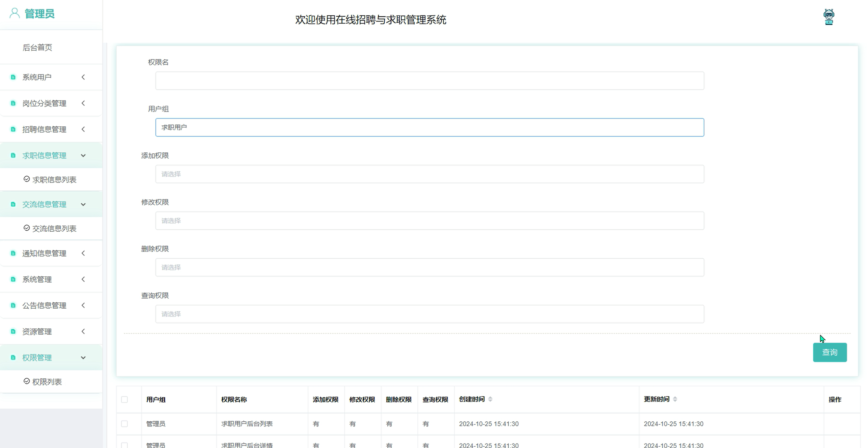Image resolution: width=868 pixels, height=448 pixels.
Task: Expand the 岗位分类管理 chevron
Action: (83, 103)
